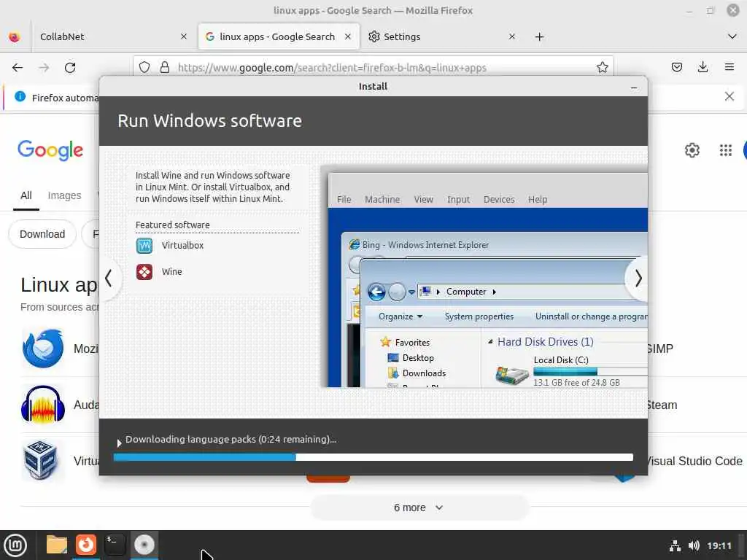
Task: Click the Wine label in Featured software
Action: click(x=171, y=272)
